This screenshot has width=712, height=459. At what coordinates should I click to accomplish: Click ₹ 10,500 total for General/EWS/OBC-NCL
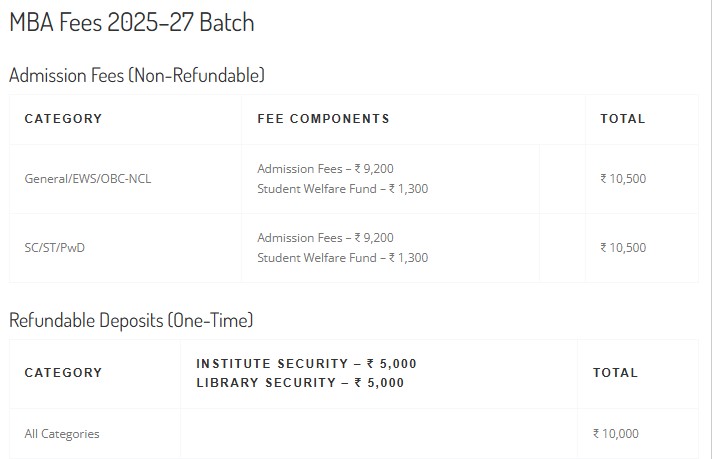click(622, 179)
